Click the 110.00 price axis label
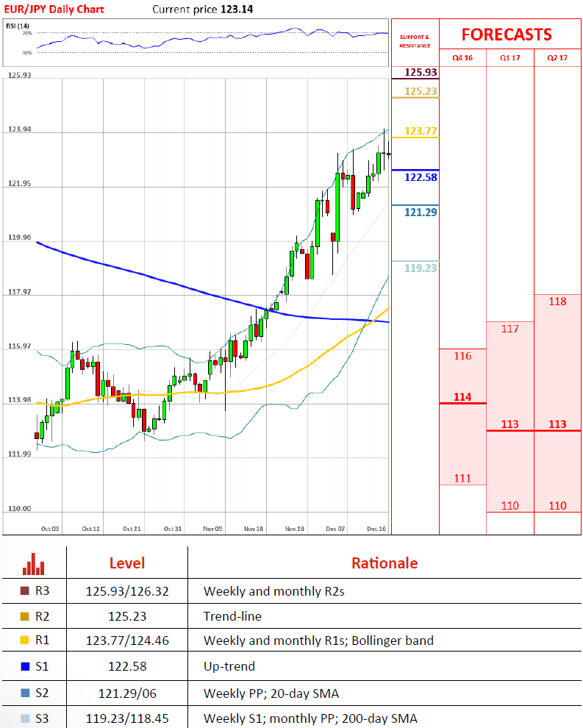 20,508
